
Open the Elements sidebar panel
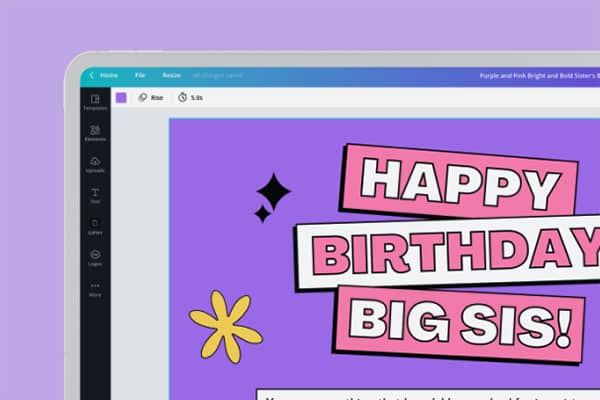tap(95, 133)
